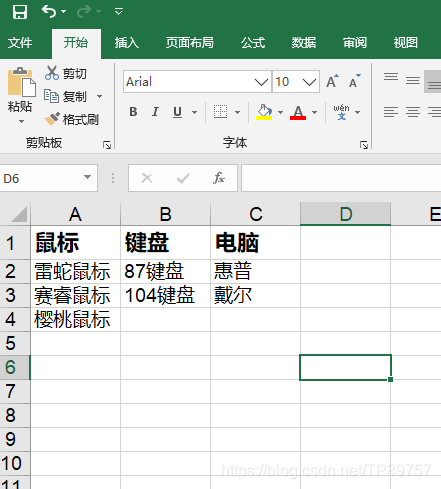Open phonetic guide dropdown arrow
This screenshot has height=489, width=441.
(x=357, y=112)
